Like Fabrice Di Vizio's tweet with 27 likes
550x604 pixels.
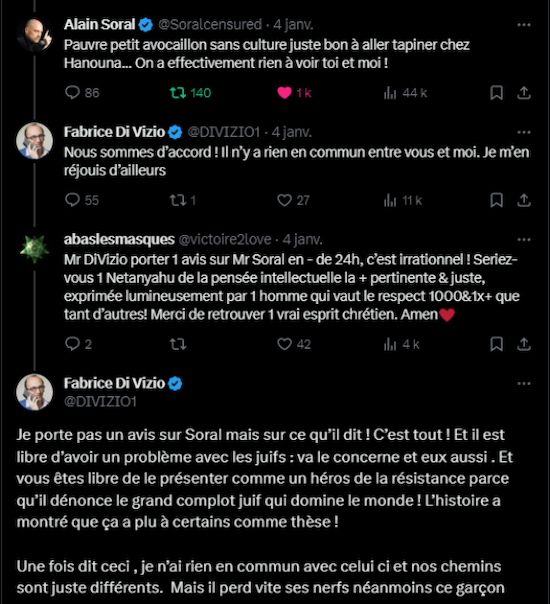(293, 200)
